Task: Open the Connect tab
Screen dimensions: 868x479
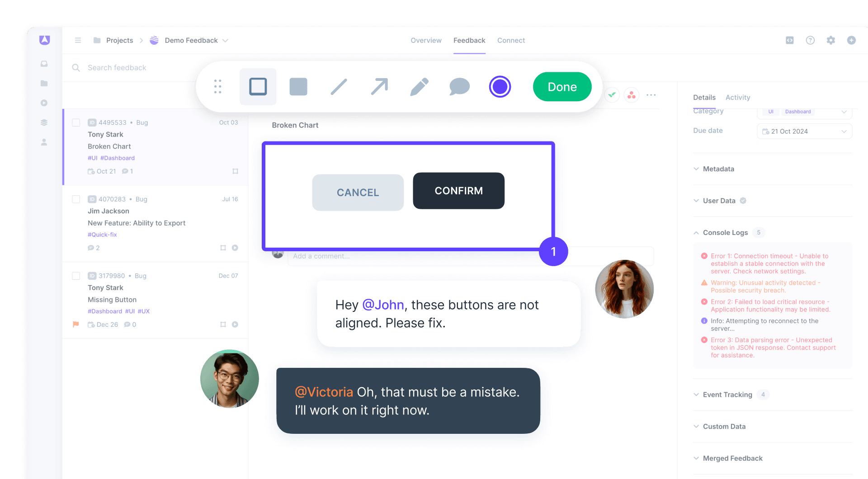Action: (x=511, y=40)
